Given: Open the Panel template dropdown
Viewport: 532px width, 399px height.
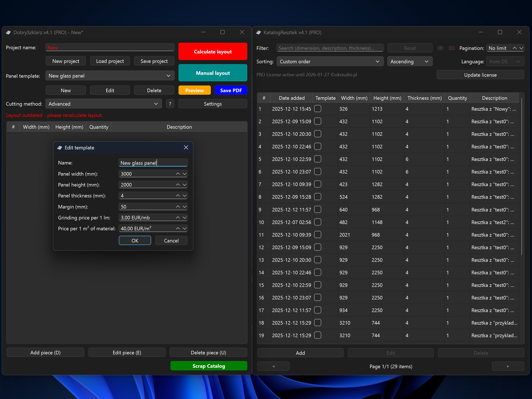Looking at the screenshot, I should [x=110, y=76].
